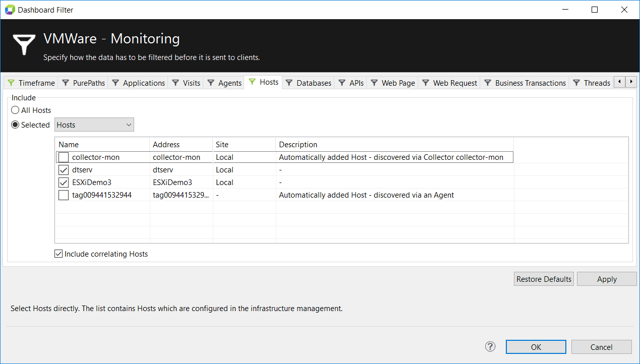The height and width of the screenshot is (364, 640).
Task: Select the All Hosts radio button
Action: [x=15, y=110]
